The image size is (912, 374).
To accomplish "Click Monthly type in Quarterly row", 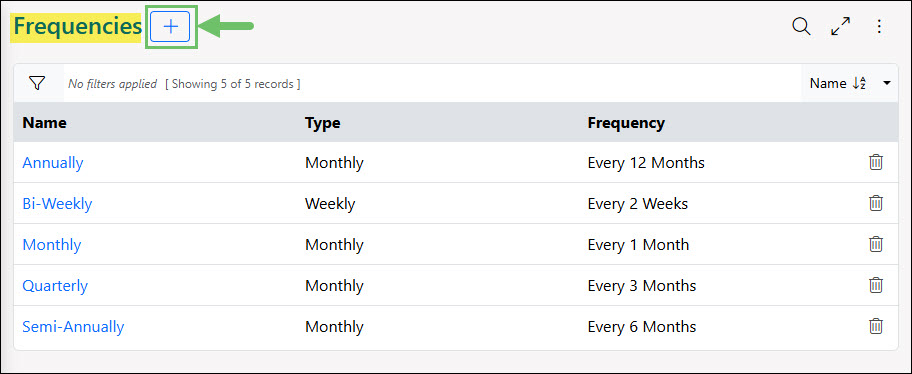I will point(334,286).
